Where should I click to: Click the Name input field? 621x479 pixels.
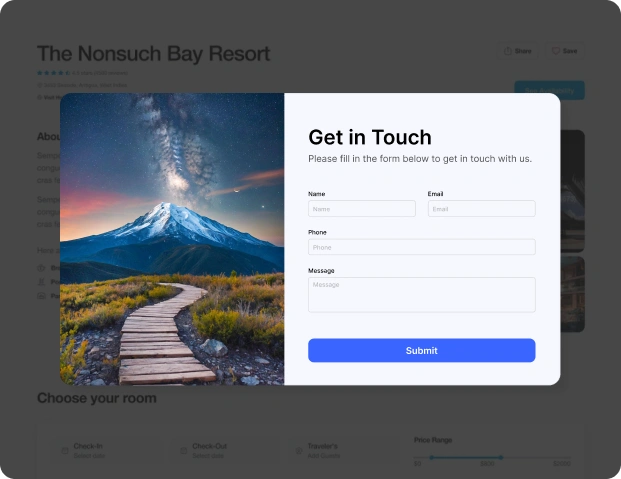(362, 208)
